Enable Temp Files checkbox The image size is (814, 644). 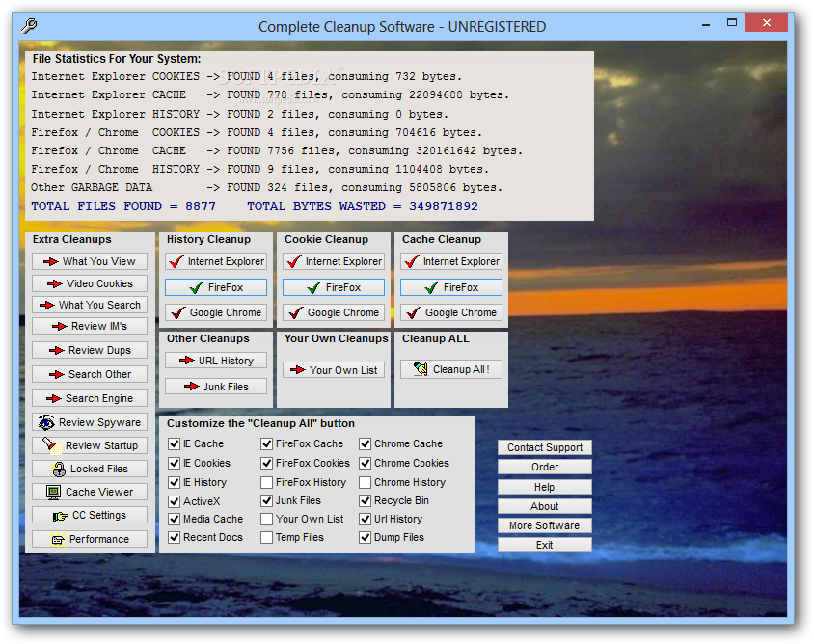click(x=267, y=537)
